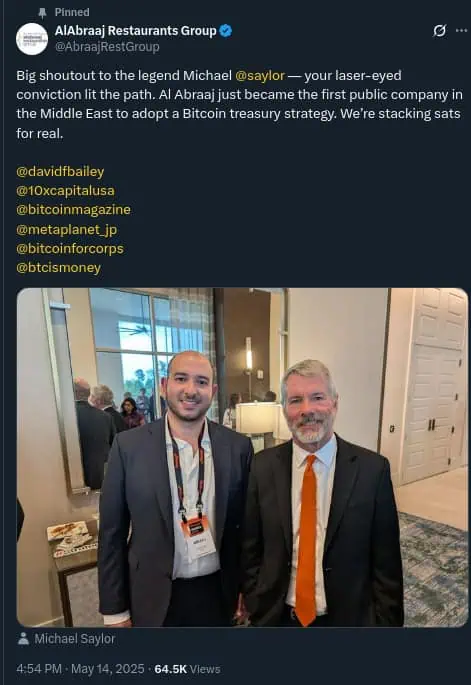Open the @davidfbailey mention

[60, 172]
